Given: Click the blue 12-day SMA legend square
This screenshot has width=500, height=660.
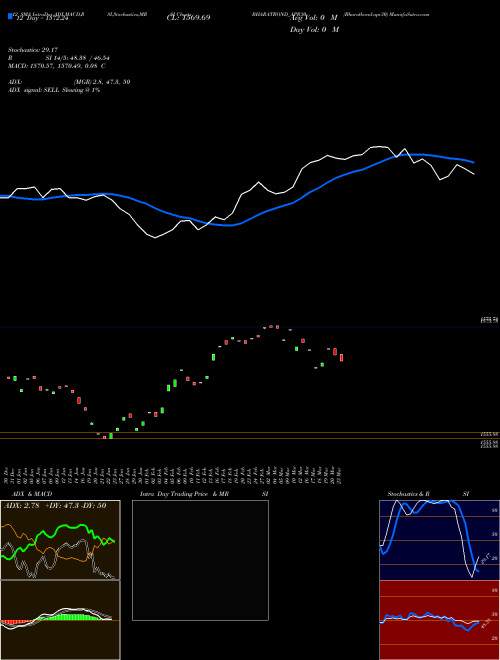Looking at the screenshot, I should [10, 17].
